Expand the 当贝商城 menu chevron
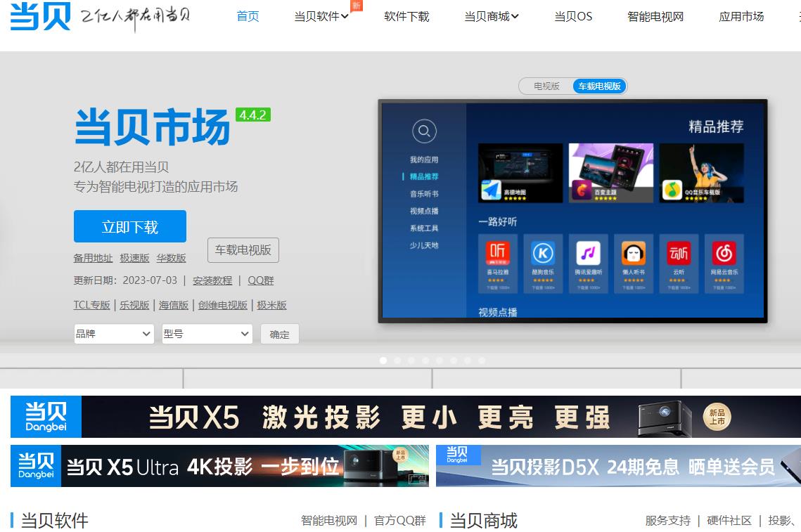The width and height of the screenshot is (801, 532). (515, 16)
